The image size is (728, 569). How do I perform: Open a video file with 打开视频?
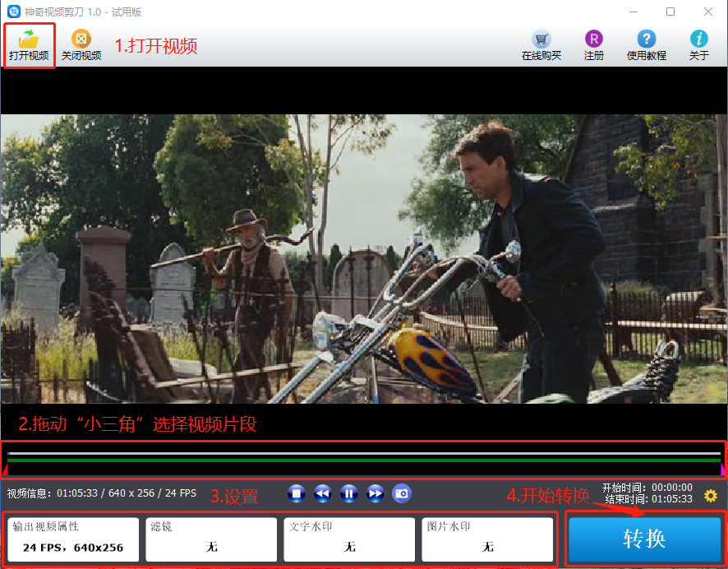[x=29, y=45]
